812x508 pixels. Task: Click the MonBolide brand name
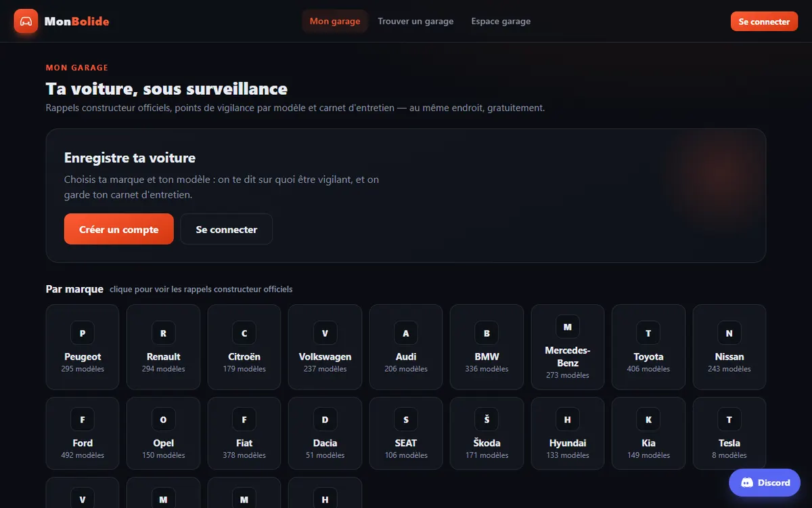click(x=77, y=21)
